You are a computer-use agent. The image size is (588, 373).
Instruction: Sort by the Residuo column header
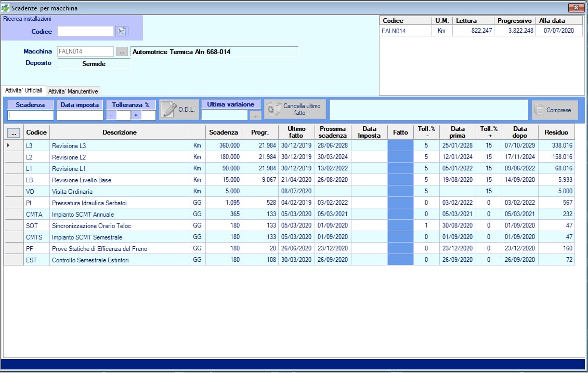[x=556, y=132]
